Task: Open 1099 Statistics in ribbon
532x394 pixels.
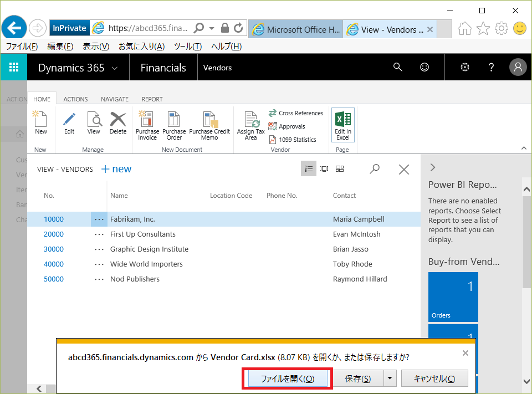Action: coord(292,140)
